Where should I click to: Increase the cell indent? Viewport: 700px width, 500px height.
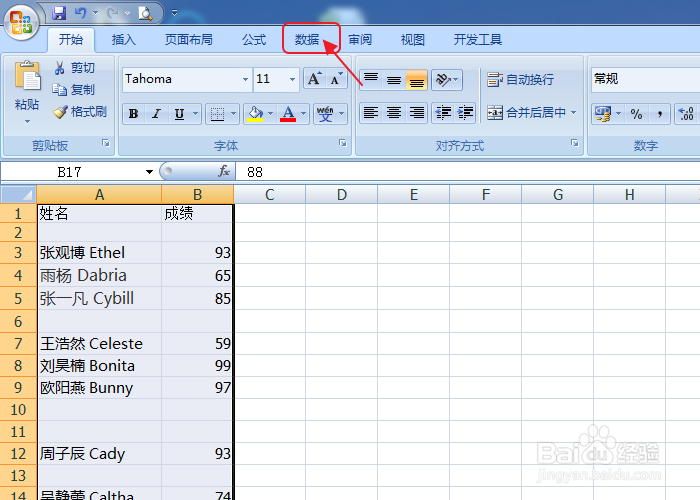point(465,112)
